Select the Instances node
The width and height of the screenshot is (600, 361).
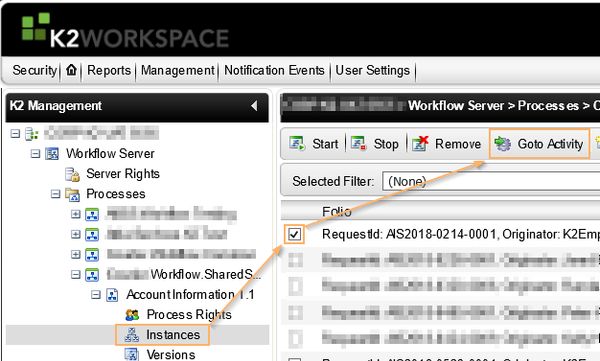[173, 335]
